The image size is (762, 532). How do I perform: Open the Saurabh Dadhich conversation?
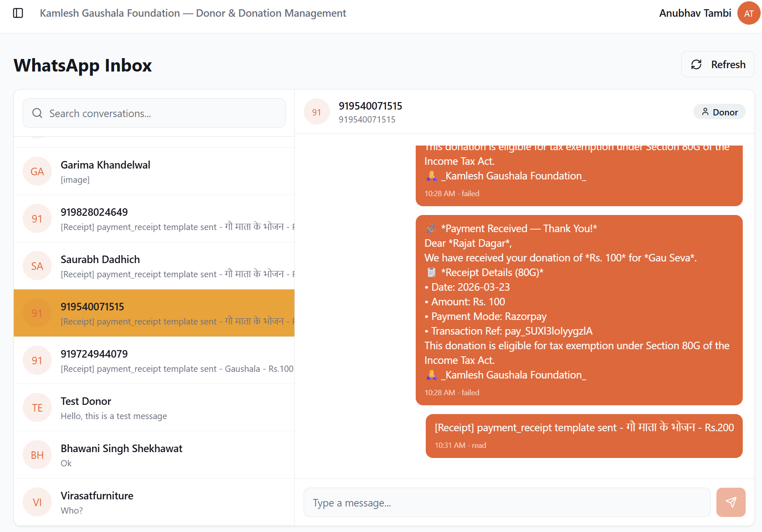pos(154,266)
